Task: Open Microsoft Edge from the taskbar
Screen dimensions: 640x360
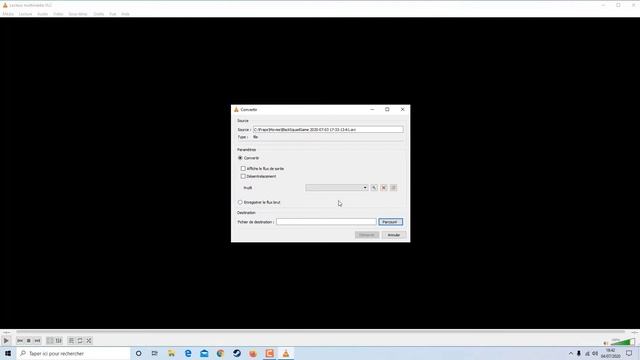Action: click(x=188, y=353)
